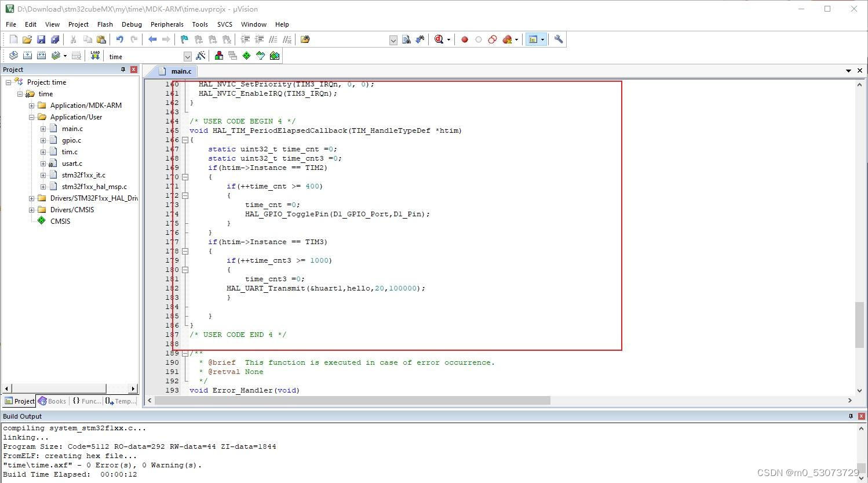Build target files with the Build icon
This screenshot has height=483, width=868.
27,56
